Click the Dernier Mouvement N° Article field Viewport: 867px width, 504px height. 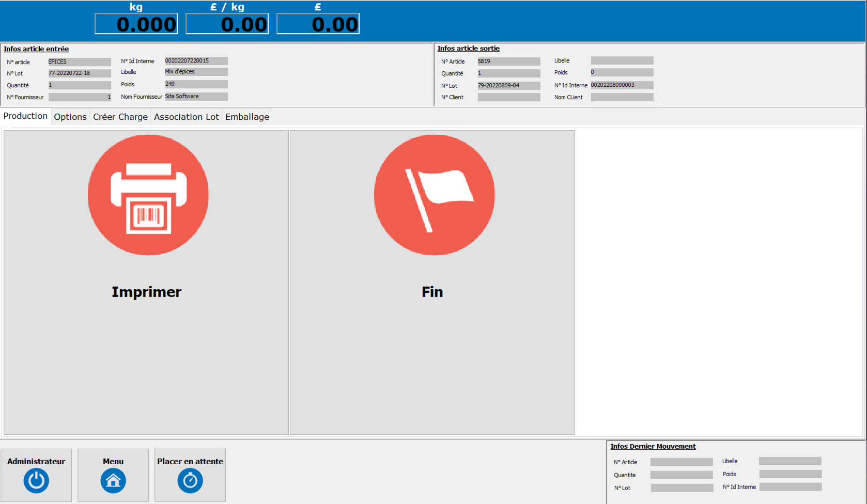(x=682, y=462)
